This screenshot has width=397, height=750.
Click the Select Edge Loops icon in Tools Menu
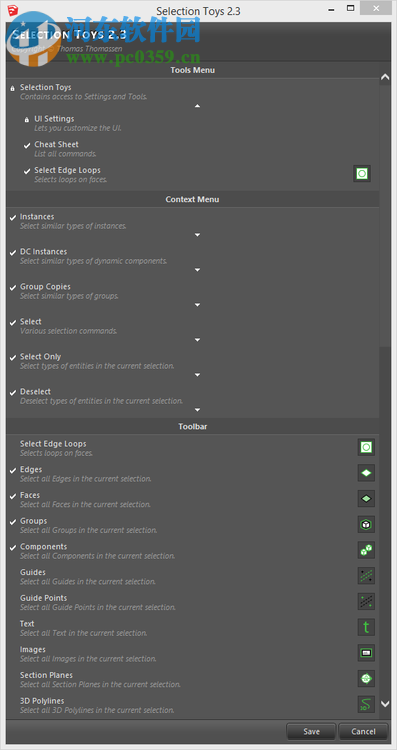[x=362, y=173]
